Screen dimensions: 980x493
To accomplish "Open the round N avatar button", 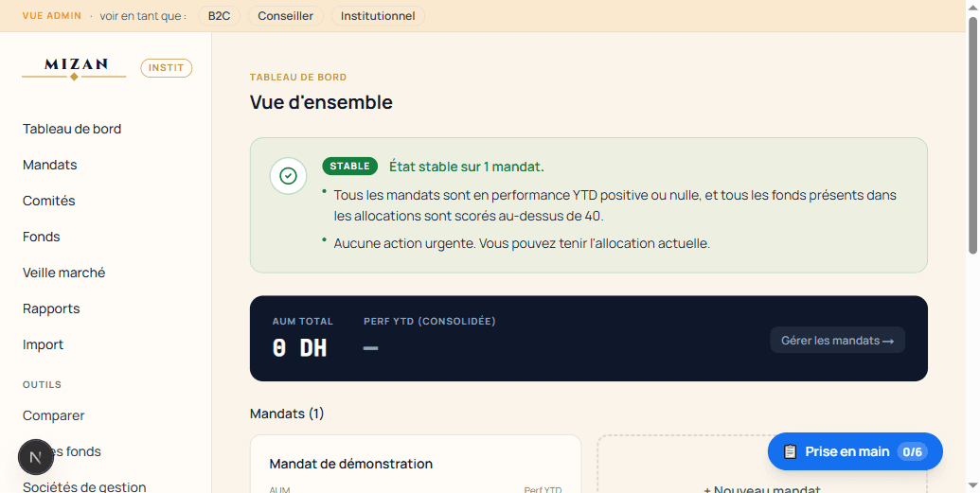I will (36, 457).
